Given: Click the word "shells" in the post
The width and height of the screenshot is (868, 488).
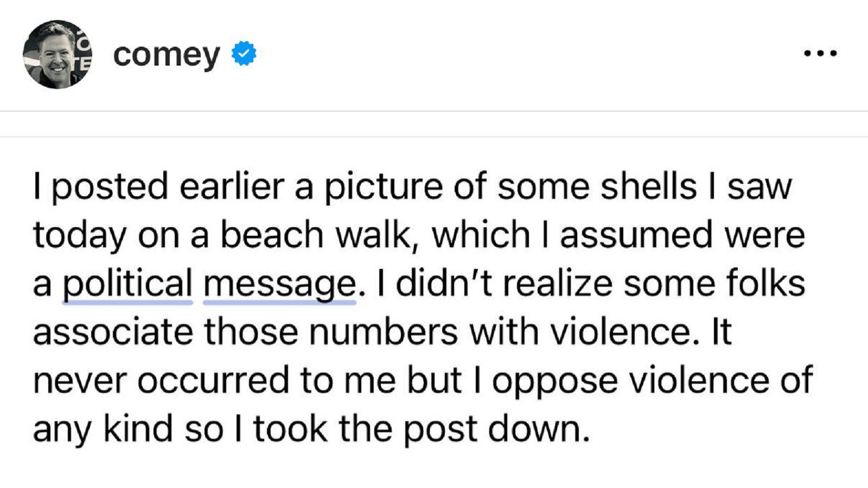Looking at the screenshot, I should [648, 187].
